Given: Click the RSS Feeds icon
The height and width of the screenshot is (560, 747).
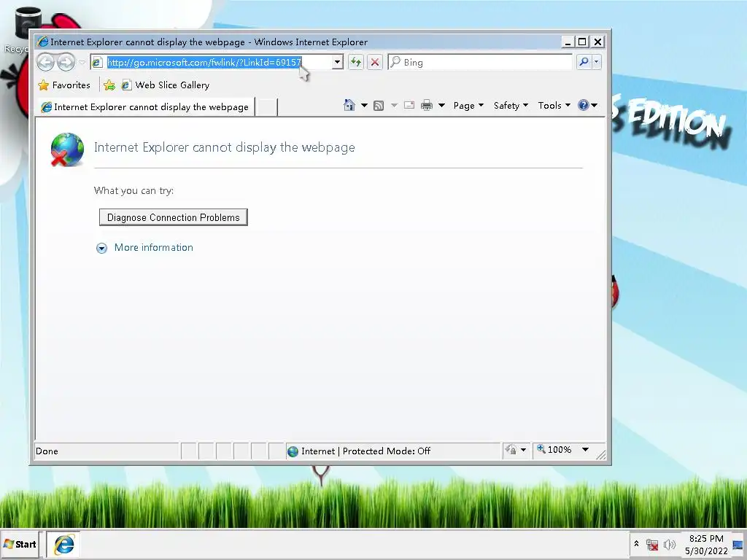Looking at the screenshot, I should 379,106.
